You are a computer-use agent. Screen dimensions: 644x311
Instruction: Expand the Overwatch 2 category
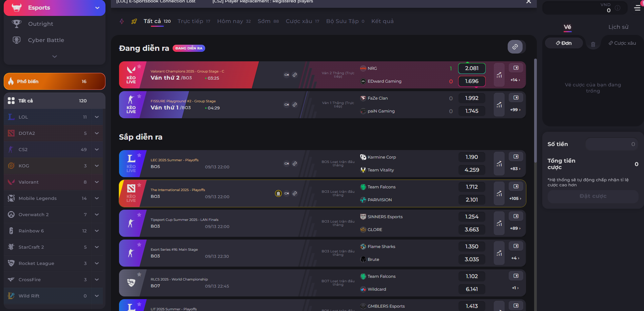tap(97, 214)
